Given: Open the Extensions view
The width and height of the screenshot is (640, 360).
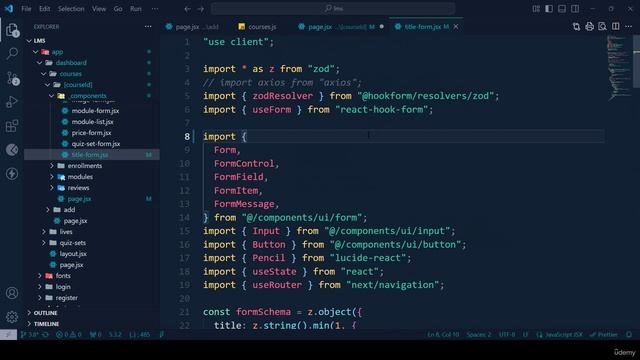Looking at the screenshot, I should [x=12, y=126].
